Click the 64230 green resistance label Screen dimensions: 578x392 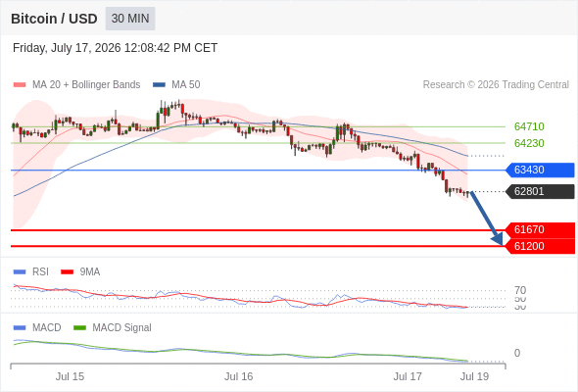[529, 143]
